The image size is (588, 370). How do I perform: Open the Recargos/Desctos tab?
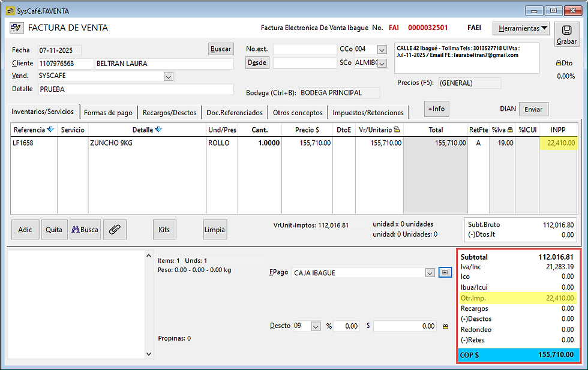[x=169, y=113]
